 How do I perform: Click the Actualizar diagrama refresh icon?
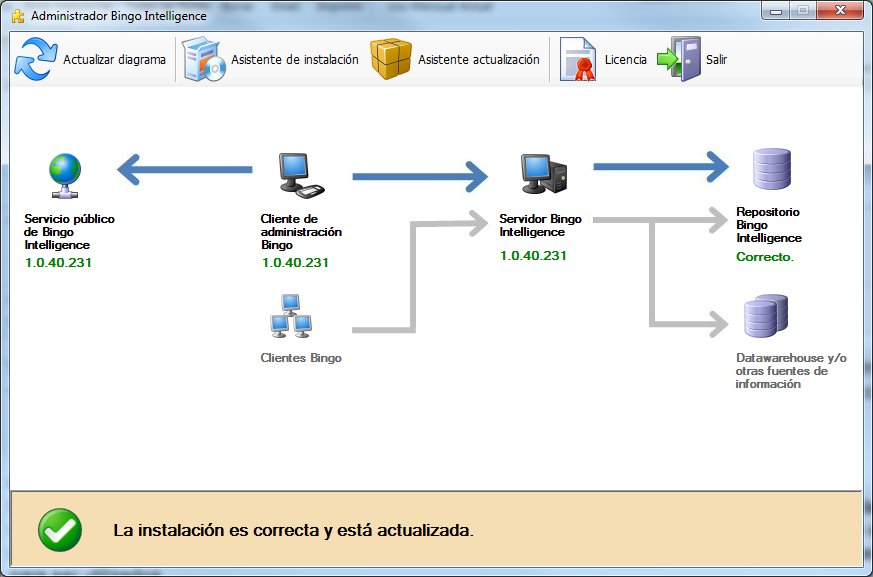(36, 59)
